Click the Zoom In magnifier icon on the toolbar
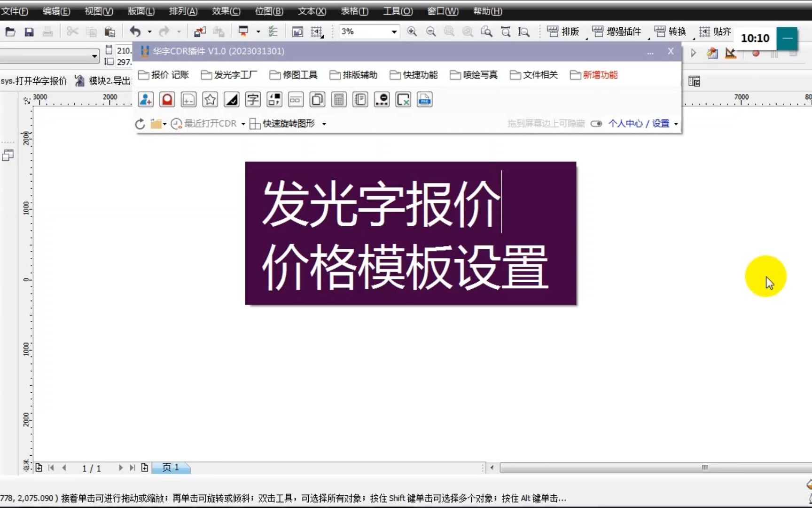The width and height of the screenshot is (812, 508). coord(412,32)
